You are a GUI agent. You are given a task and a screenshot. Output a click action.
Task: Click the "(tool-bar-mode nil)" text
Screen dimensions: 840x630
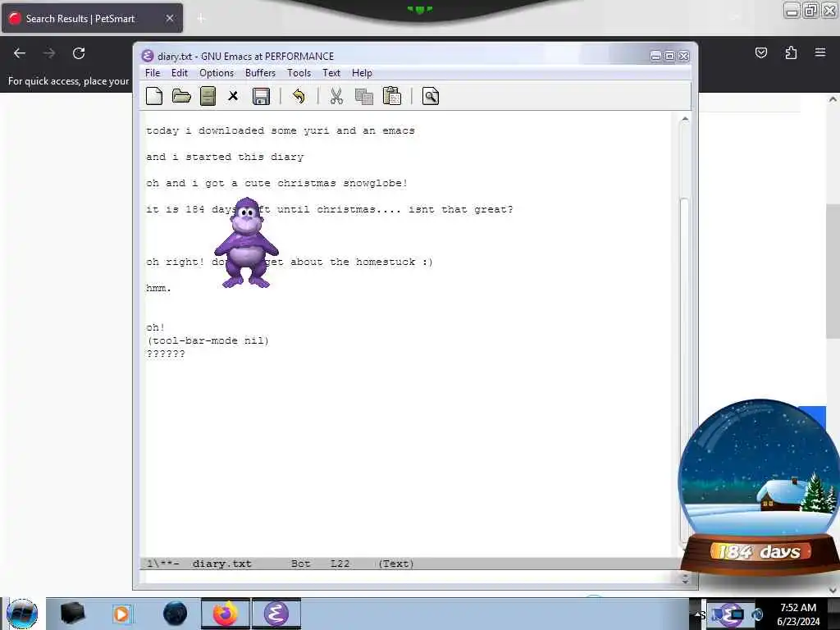(208, 340)
